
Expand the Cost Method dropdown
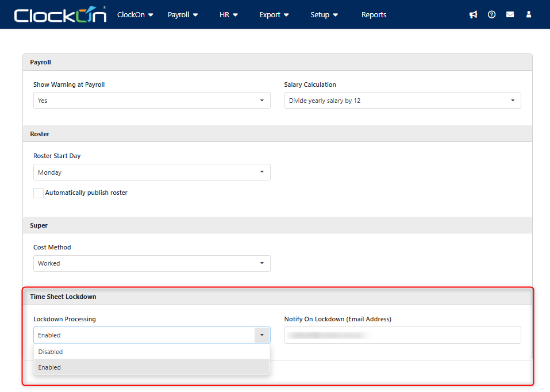152,263
